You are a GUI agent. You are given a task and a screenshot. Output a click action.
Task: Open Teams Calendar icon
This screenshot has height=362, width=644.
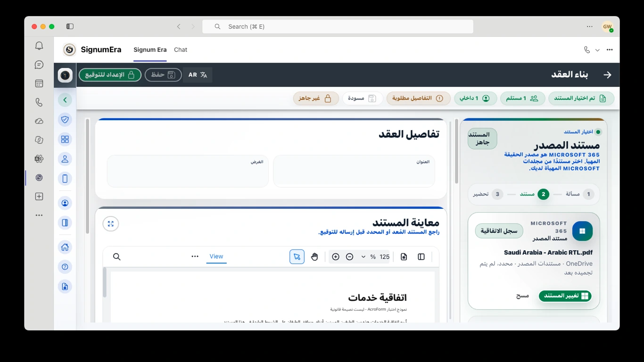[39, 83]
